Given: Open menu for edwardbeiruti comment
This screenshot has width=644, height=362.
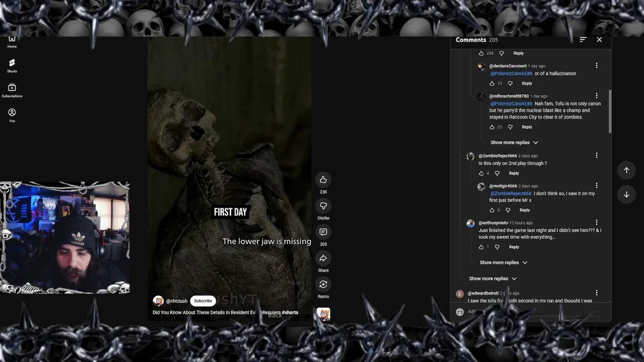Looking at the screenshot, I should point(597,293).
